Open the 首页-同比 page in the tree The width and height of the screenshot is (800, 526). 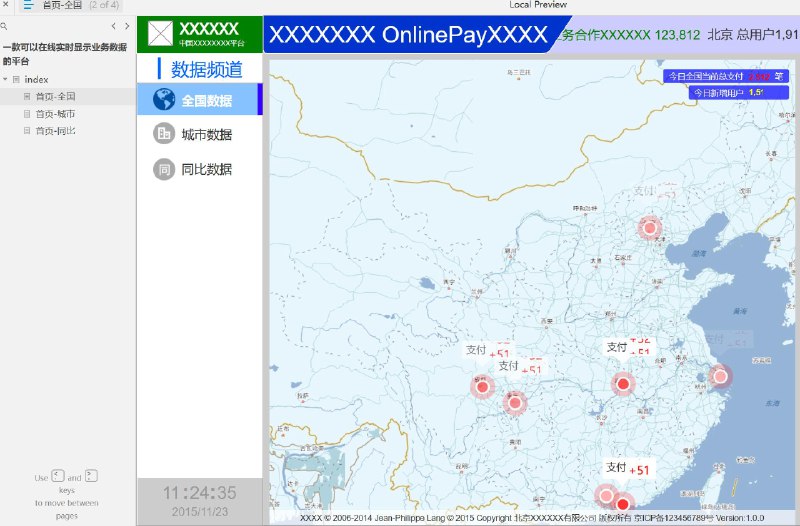(x=55, y=131)
